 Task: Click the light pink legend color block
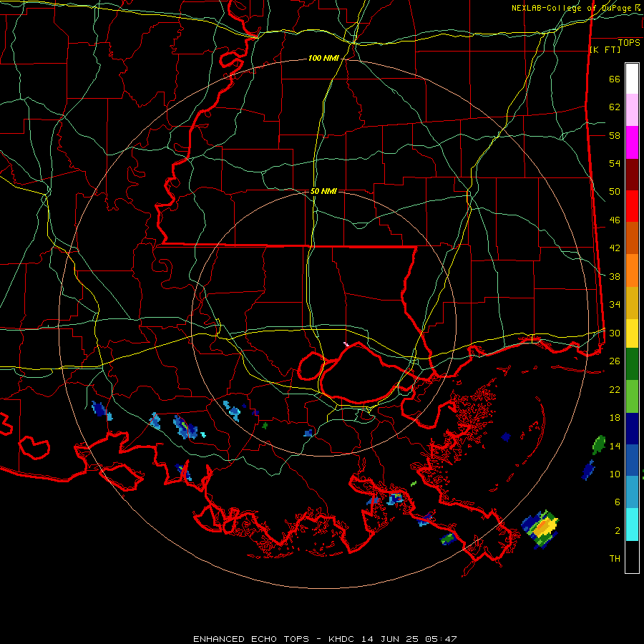coord(632,109)
